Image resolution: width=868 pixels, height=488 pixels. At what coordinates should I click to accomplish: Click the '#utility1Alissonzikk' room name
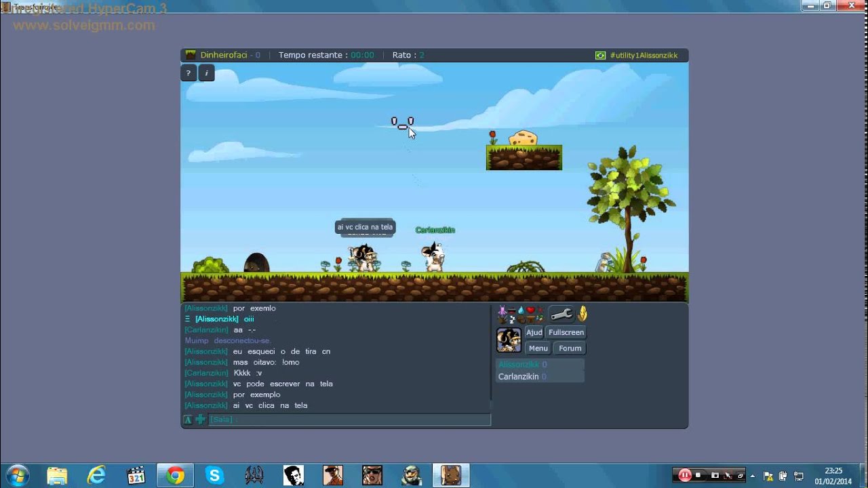pos(644,56)
